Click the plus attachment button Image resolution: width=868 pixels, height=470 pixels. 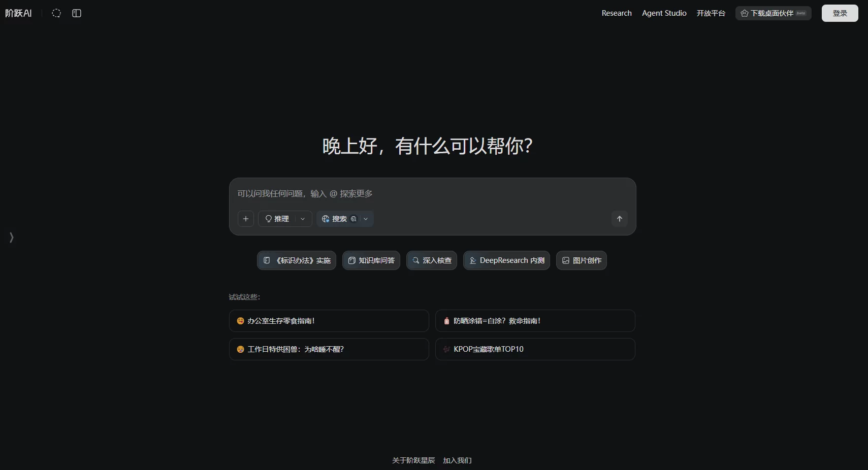[246, 219]
